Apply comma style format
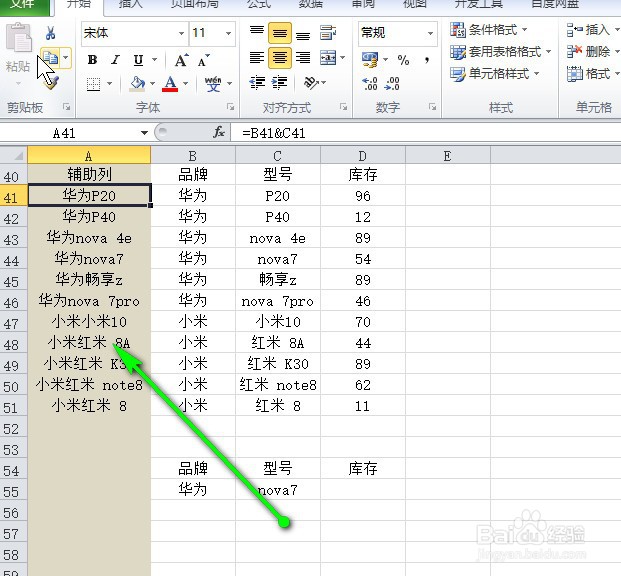 point(427,60)
